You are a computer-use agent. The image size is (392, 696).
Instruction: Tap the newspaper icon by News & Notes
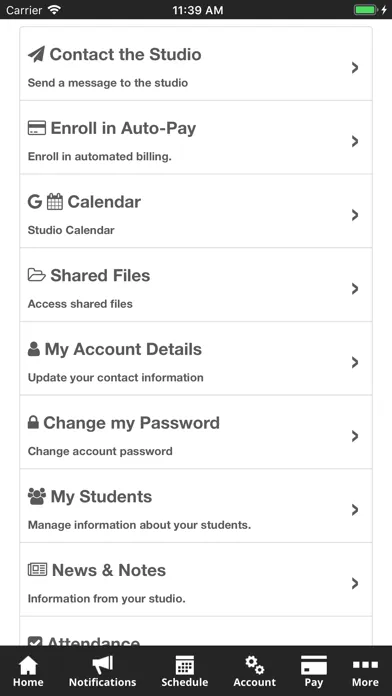click(x=37, y=569)
